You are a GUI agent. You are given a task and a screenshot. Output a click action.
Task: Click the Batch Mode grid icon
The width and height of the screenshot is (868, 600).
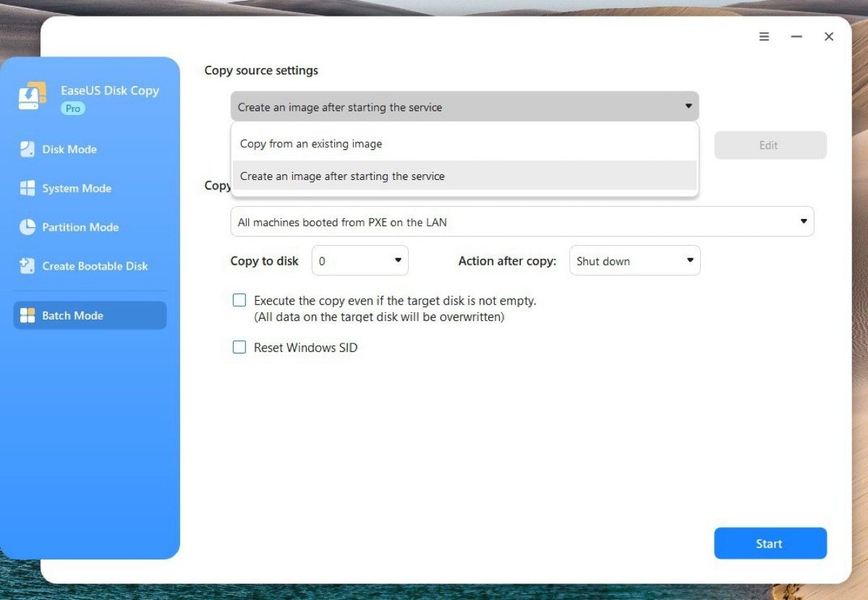[27, 315]
